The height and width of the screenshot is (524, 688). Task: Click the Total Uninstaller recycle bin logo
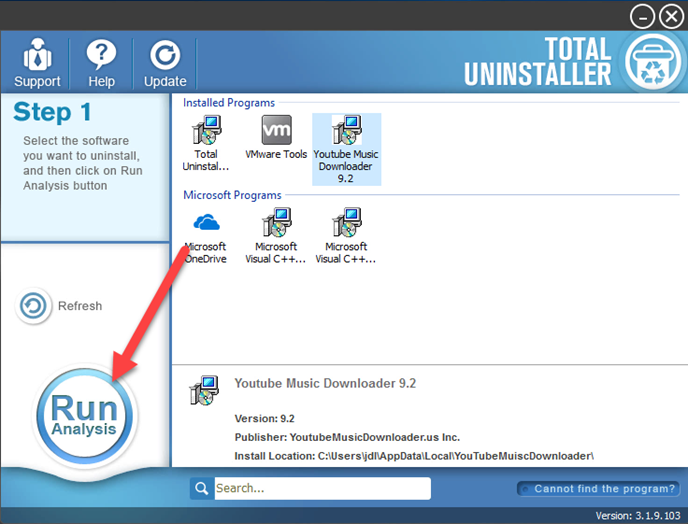(x=653, y=62)
